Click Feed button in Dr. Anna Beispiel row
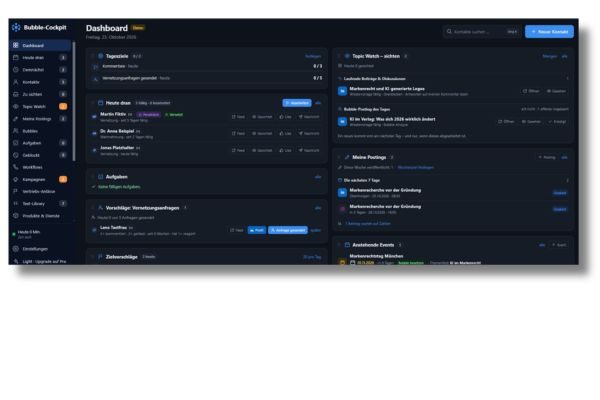 pyautogui.click(x=238, y=134)
